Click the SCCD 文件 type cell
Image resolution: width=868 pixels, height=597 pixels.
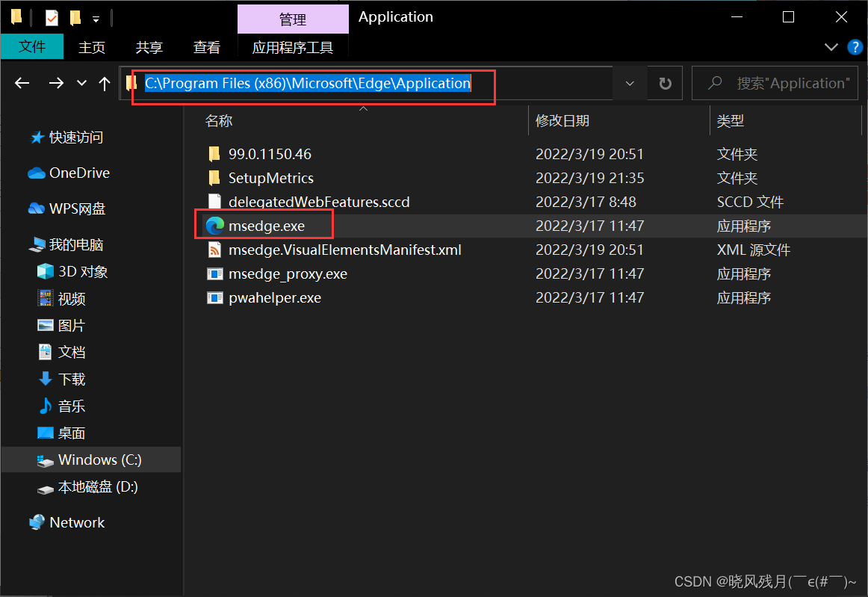(750, 202)
